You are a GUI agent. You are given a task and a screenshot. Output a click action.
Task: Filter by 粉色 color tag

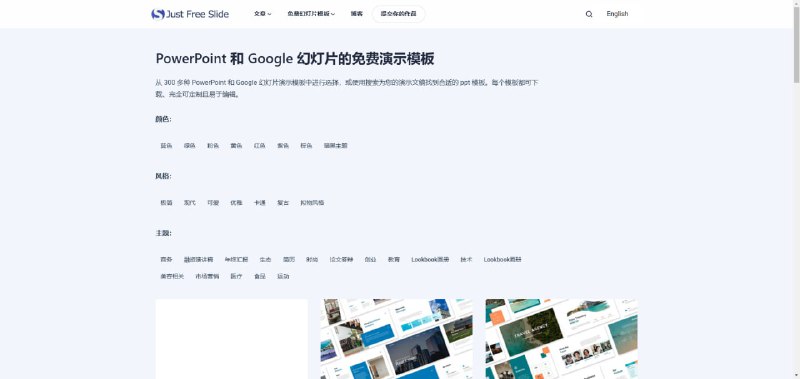[x=213, y=146]
